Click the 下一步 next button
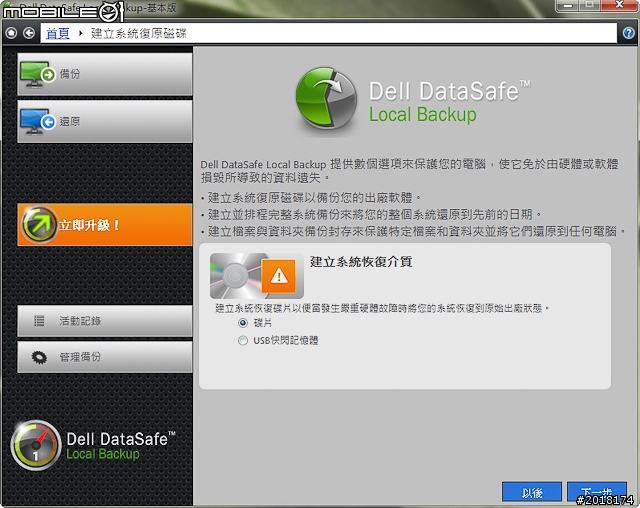Image resolution: width=640 pixels, height=508 pixels. coord(597,492)
